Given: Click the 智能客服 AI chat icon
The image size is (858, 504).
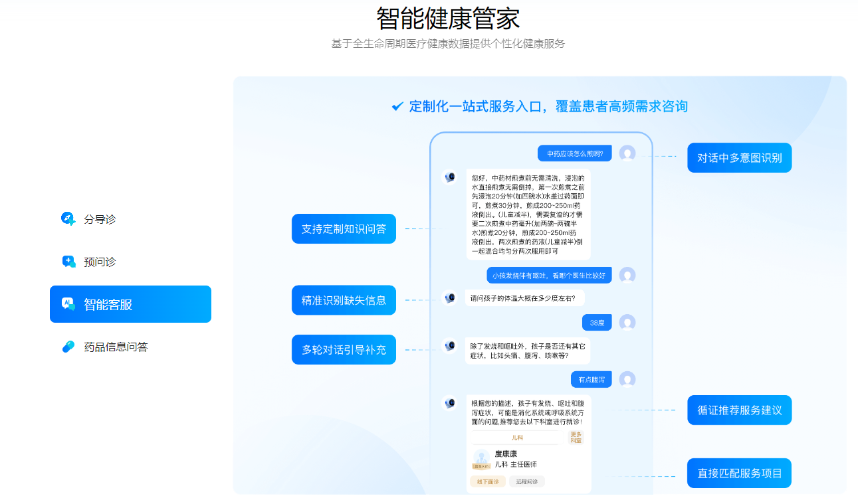Looking at the screenshot, I should click(68, 304).
